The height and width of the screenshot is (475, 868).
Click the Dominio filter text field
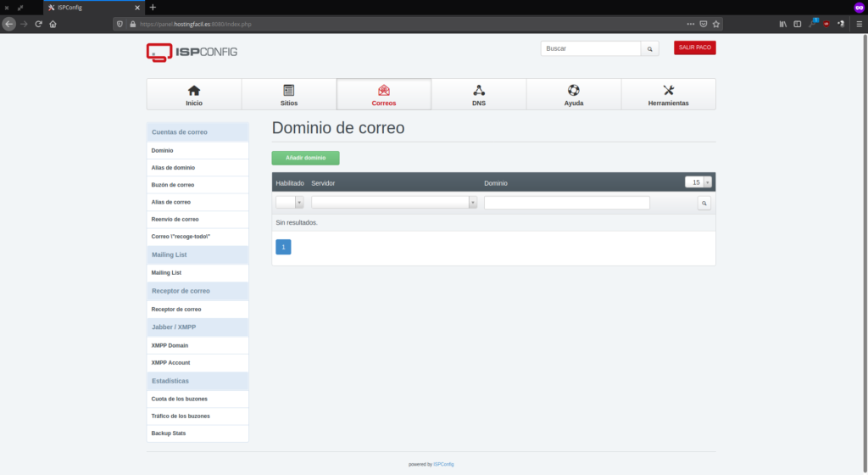566,203
